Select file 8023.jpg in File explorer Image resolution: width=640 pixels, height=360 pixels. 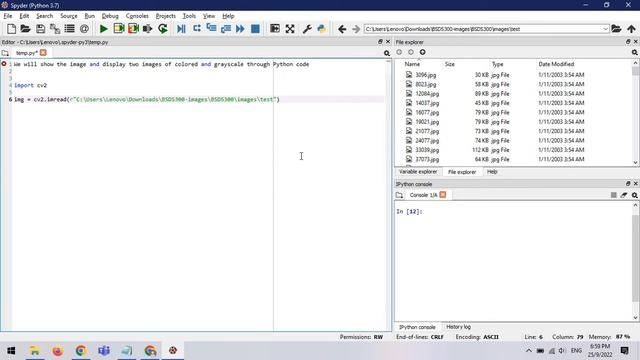(x=426, y=84)
